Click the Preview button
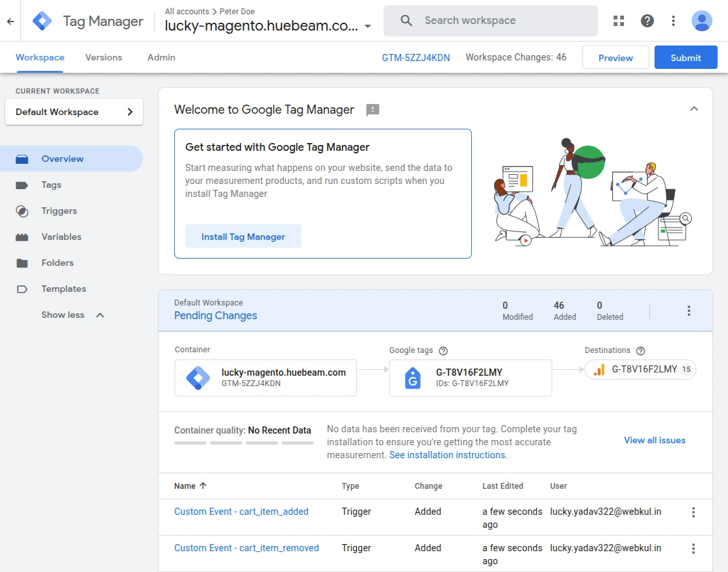The height and width of the screenshot is (572, 728). click(615, 58)
